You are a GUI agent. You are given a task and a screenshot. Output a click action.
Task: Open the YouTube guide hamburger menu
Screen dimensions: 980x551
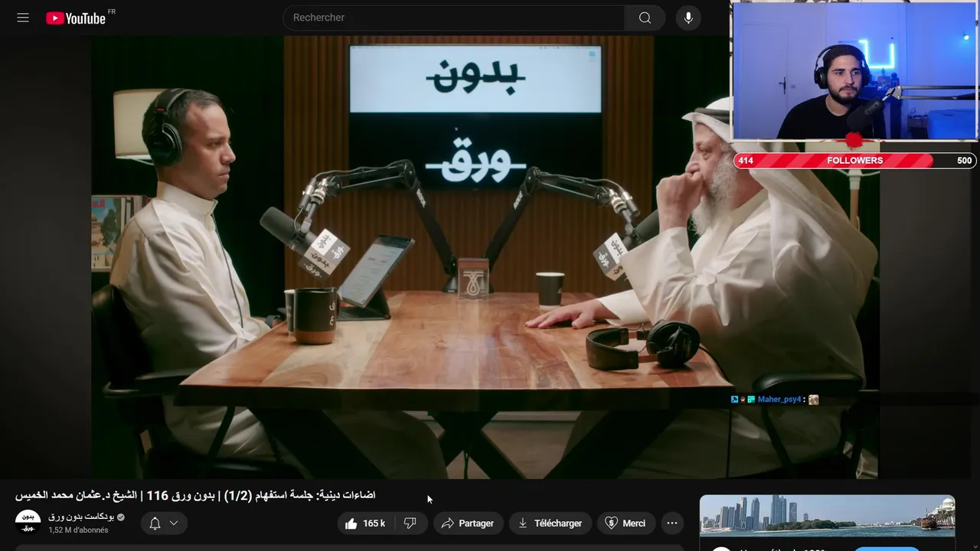pos(23,18)
